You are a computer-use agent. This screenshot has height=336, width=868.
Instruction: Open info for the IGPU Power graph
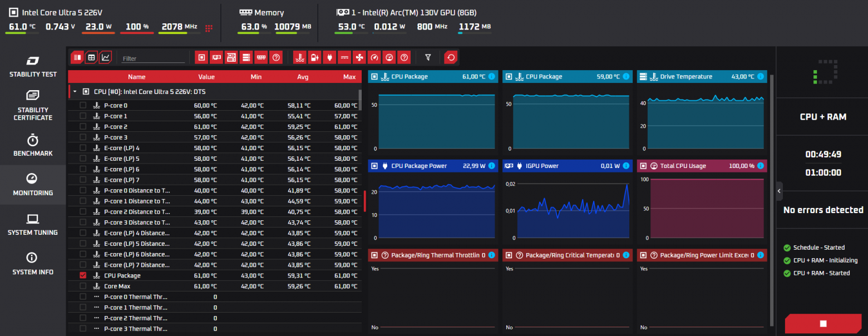point(626,166)
